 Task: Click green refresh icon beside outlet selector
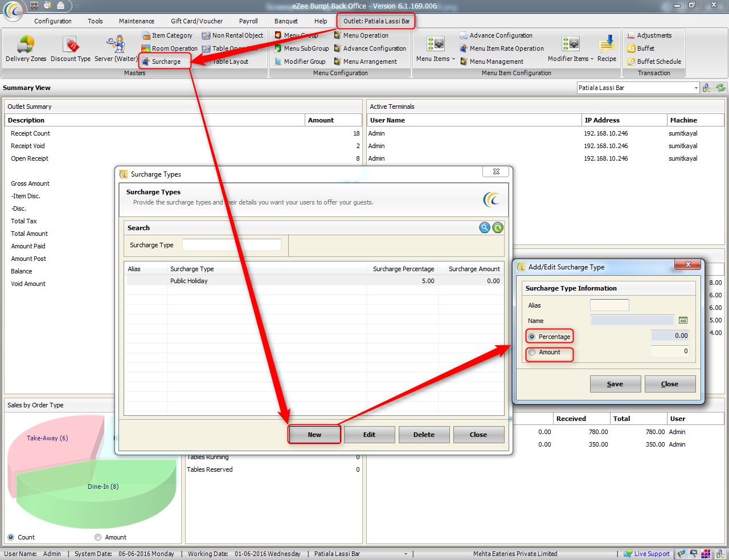(x=720, y=88)
